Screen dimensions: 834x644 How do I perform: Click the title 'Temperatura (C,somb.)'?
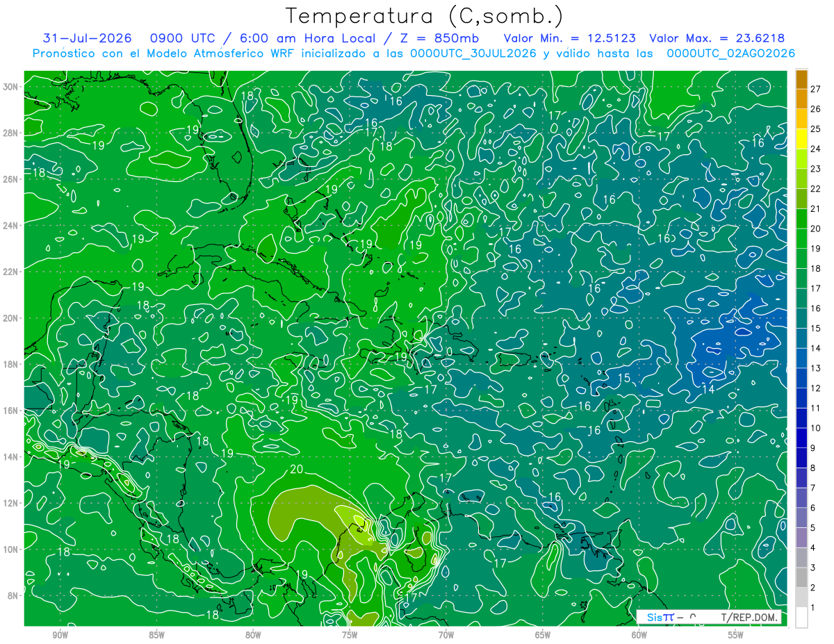tap(425, 16)
